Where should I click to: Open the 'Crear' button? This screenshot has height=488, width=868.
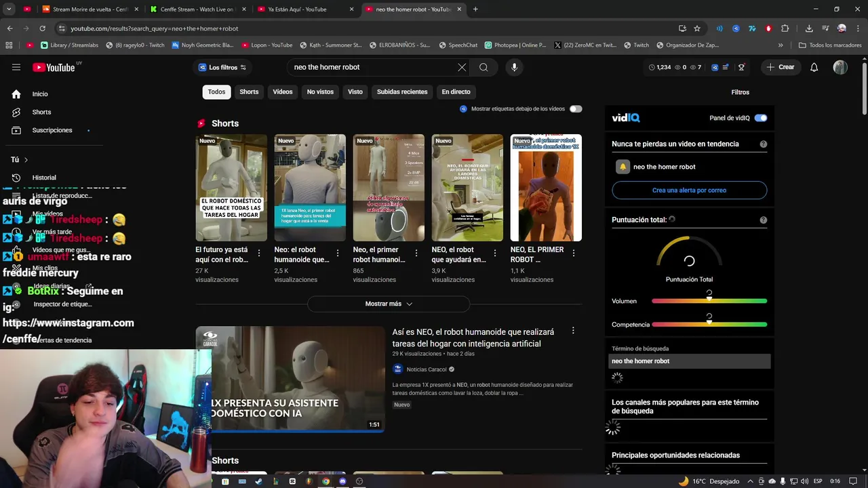pos(780,67)
